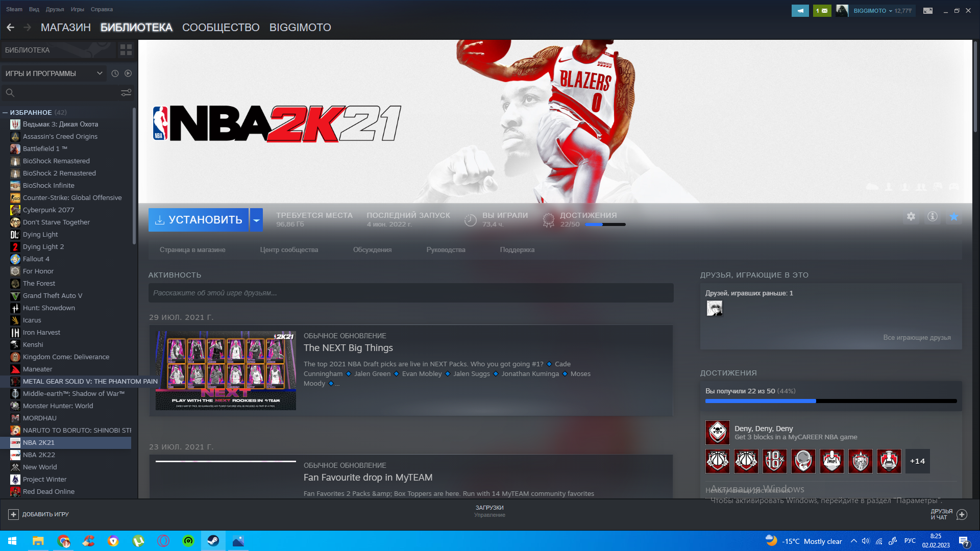The width and height of the screenshot is (980, 551).
Task: Open game settings gear icon
Action: tap(911, 217)
